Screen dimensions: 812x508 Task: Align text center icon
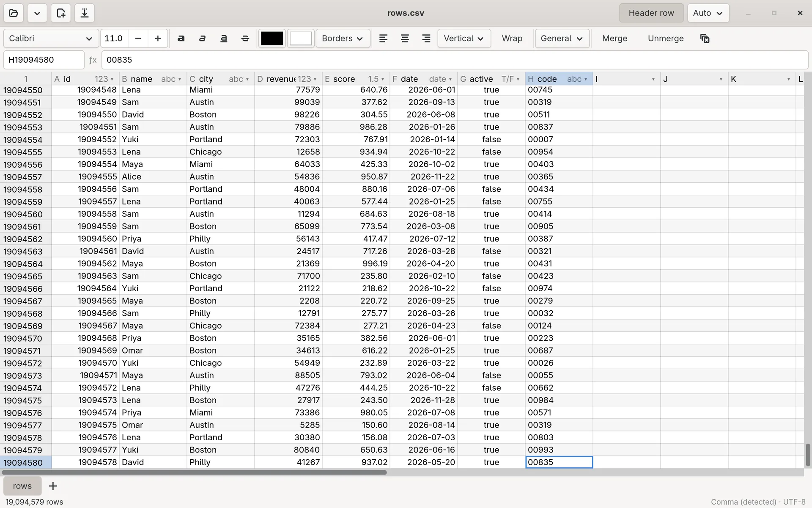point(405,39)
